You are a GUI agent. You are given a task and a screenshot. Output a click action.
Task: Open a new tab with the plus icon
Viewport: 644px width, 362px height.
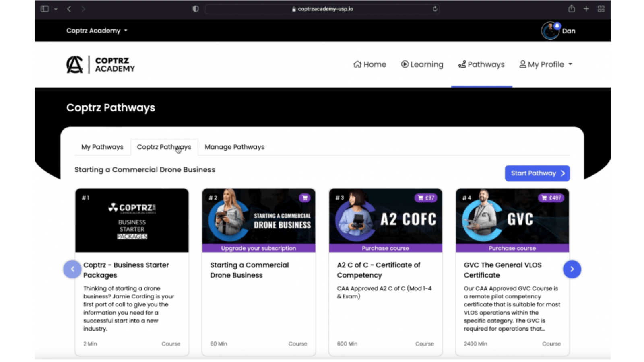586,8
